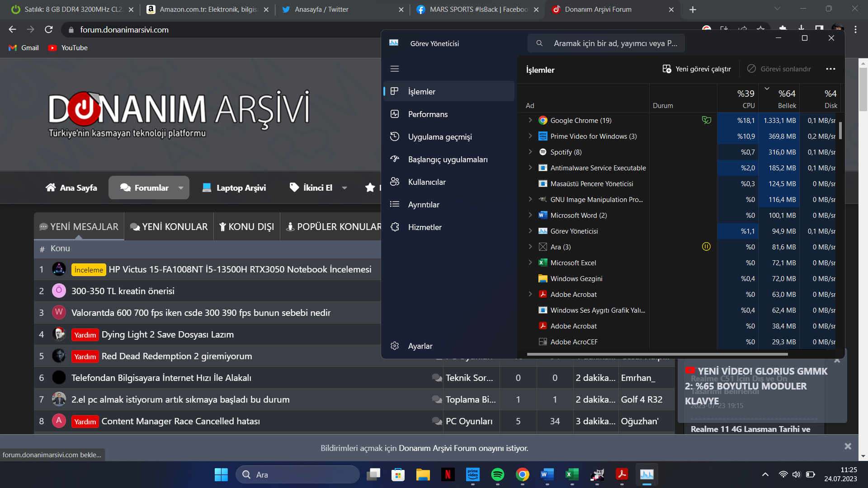Expand Prime Video for Windows process
Image resolution: width=868 pixels, height=488 pixels.
pyautogui.click(x=529, y=136)
